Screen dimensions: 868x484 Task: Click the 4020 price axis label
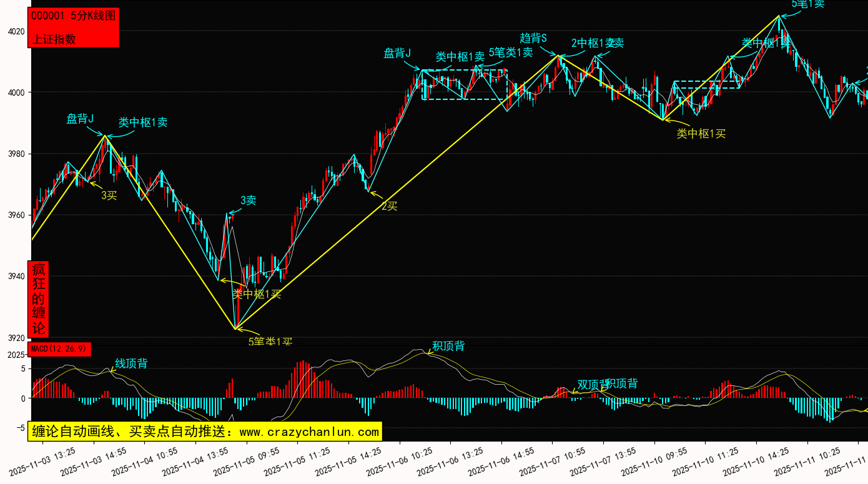click(x=16, y=31)
